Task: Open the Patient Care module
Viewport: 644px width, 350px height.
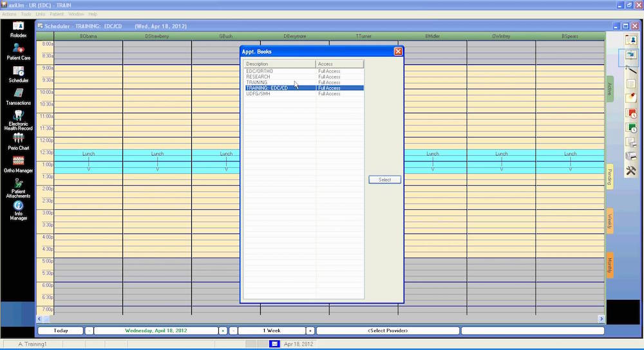Action: tap(18, 53)
